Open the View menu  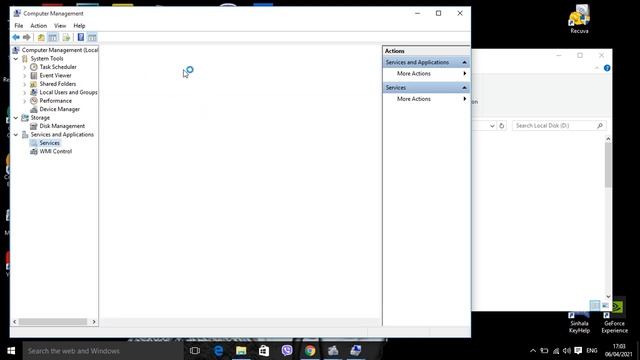point(60,25)
